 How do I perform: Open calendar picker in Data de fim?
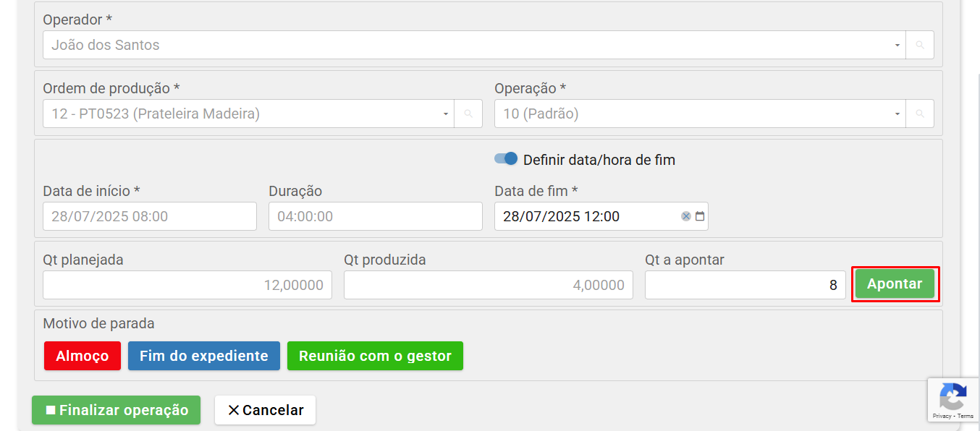pyautogui.click(x=700, y=216)
